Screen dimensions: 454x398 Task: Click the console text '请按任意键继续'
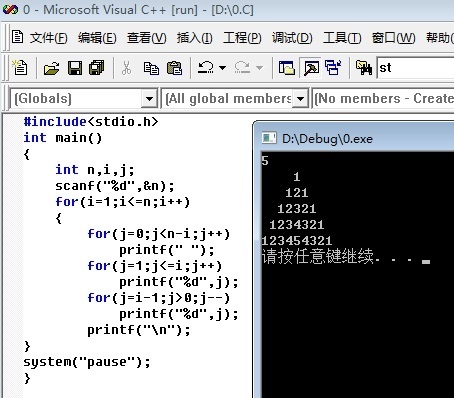[x=317, y=256]
